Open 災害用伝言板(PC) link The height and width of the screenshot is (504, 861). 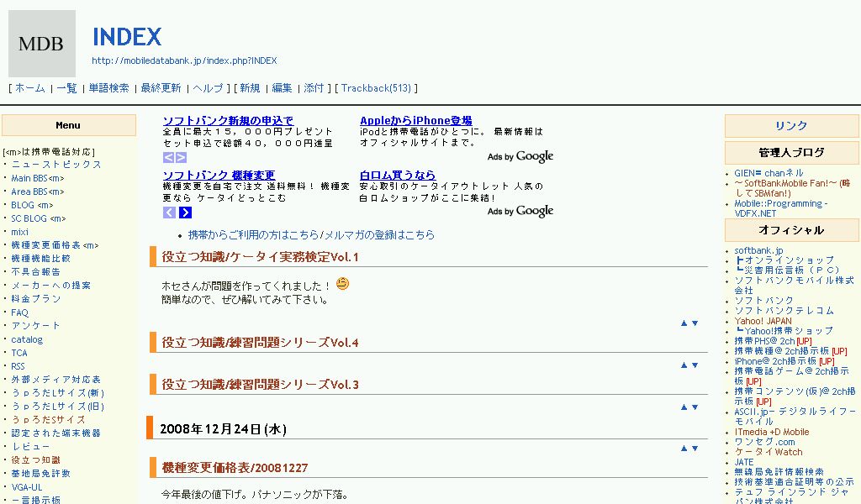pyautogui.click(x=788, y=270)
